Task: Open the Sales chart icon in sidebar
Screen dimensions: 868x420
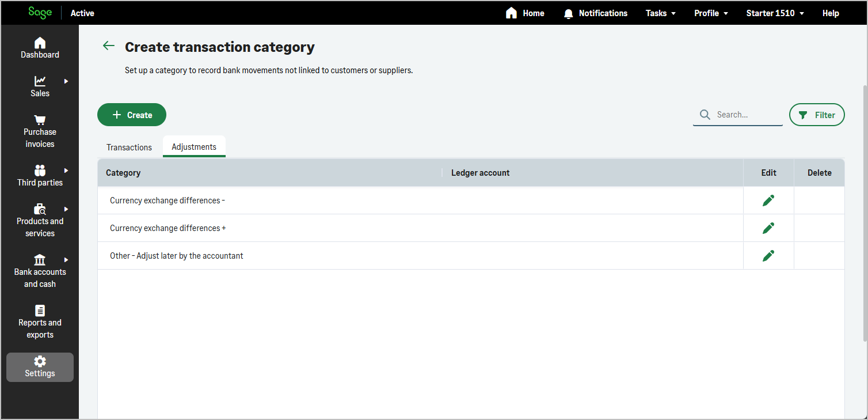Action: (x=40, y=81)
